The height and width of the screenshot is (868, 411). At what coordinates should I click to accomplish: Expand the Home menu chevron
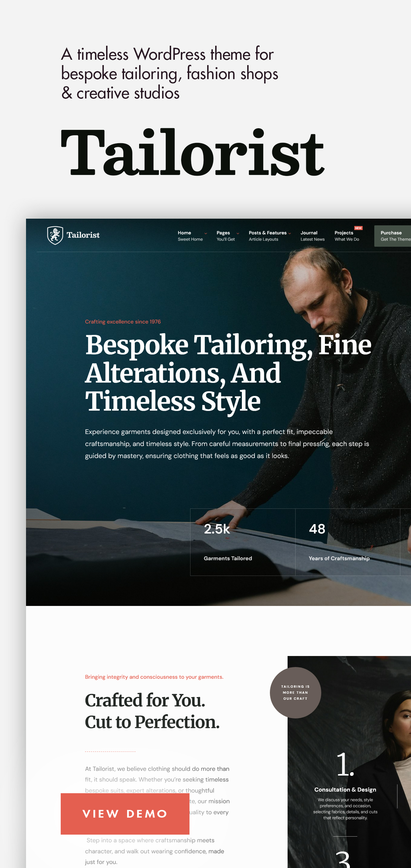point(206,233)
